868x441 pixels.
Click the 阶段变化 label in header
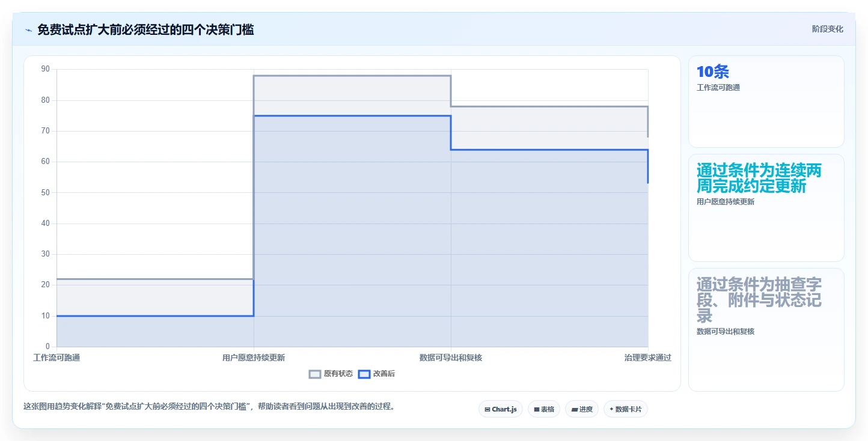tap(827, 29)
